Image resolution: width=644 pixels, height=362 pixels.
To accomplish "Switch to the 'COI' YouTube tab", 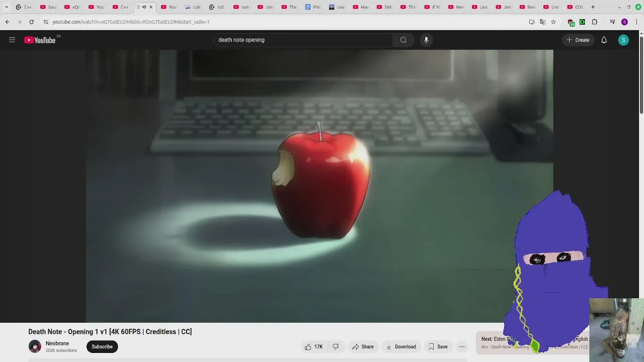I will pos(575,7).
